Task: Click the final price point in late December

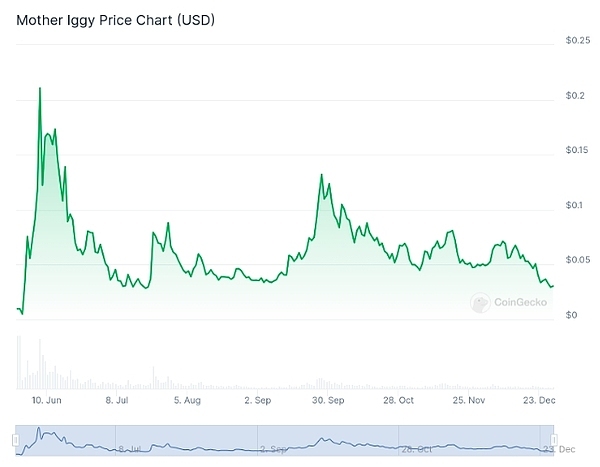Action: point(553,287)
